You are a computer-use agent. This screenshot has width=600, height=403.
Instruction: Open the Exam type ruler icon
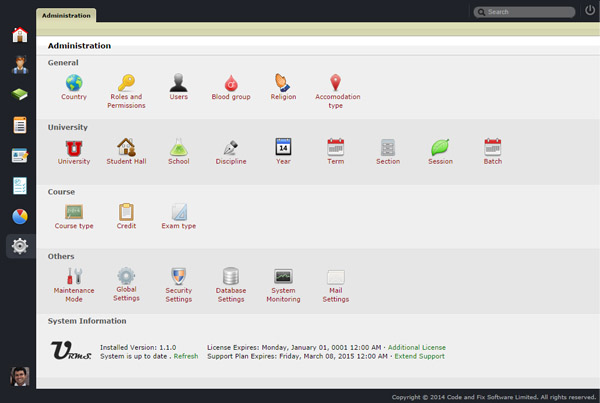click(179, 212)
